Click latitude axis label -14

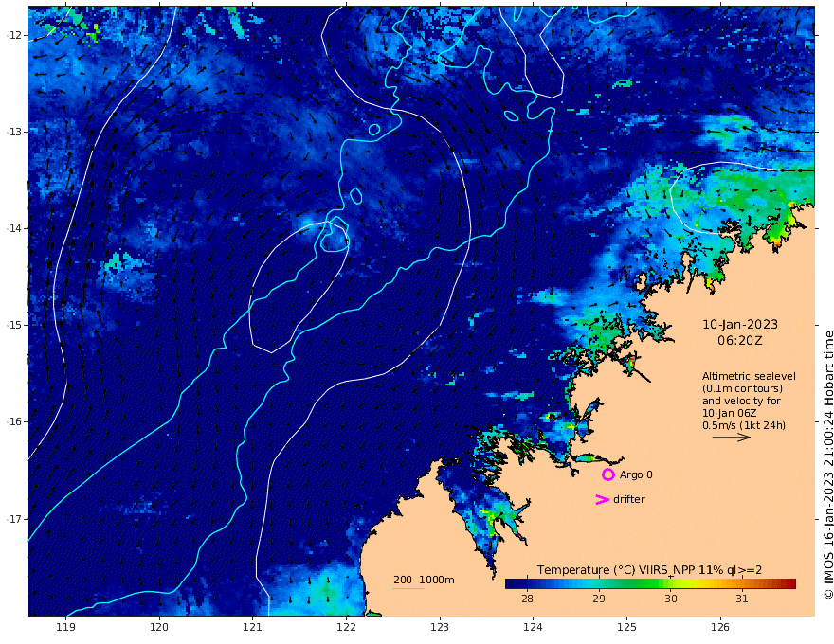14,228
